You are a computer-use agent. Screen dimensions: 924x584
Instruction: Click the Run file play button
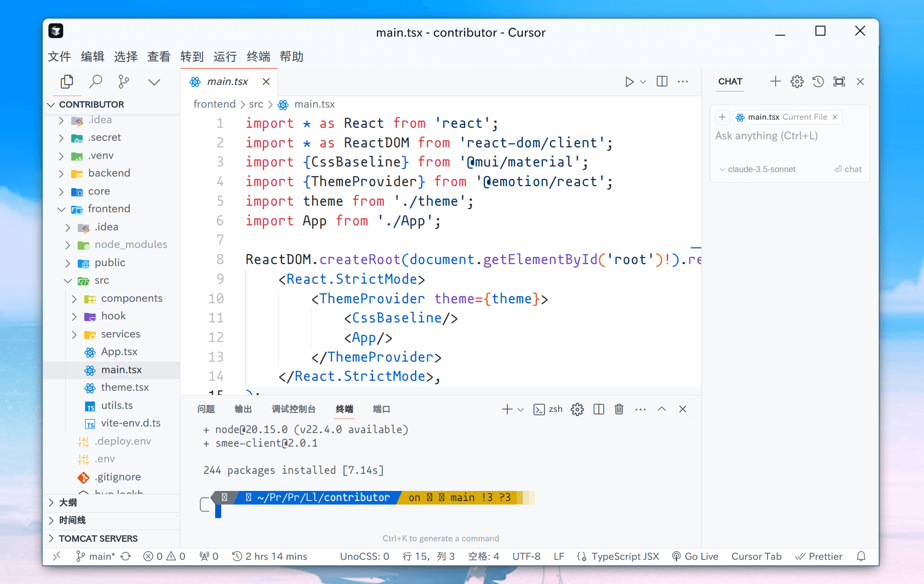(x=629, y=81)
